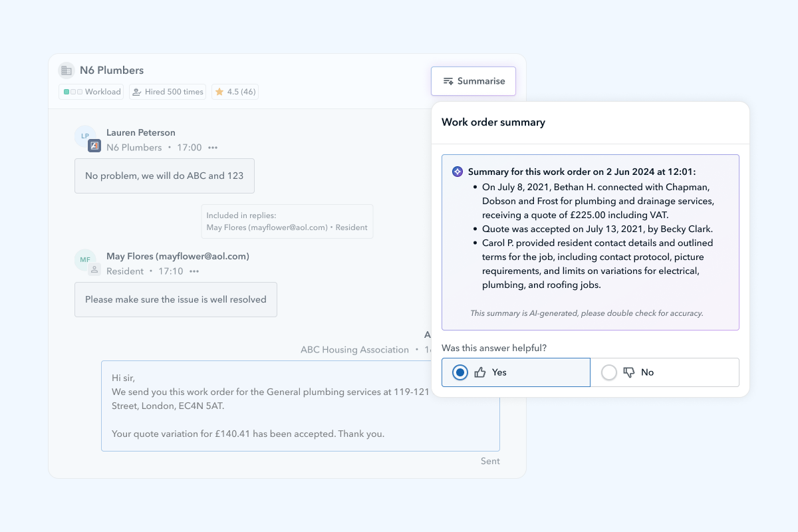798x532 pixels.
Task: Click the N6 Plumbers app badge on Lauren's avatar
Action: [x=93, y=146]
